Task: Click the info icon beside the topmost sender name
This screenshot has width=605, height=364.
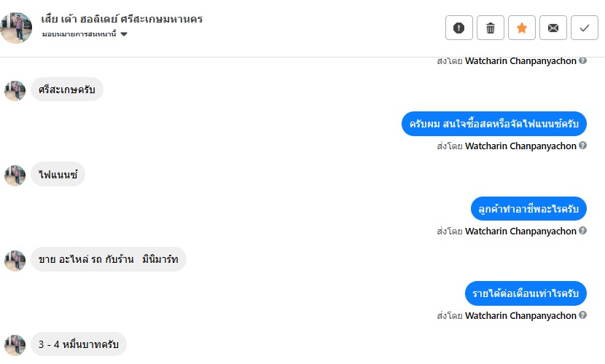Action: point(582,61)
